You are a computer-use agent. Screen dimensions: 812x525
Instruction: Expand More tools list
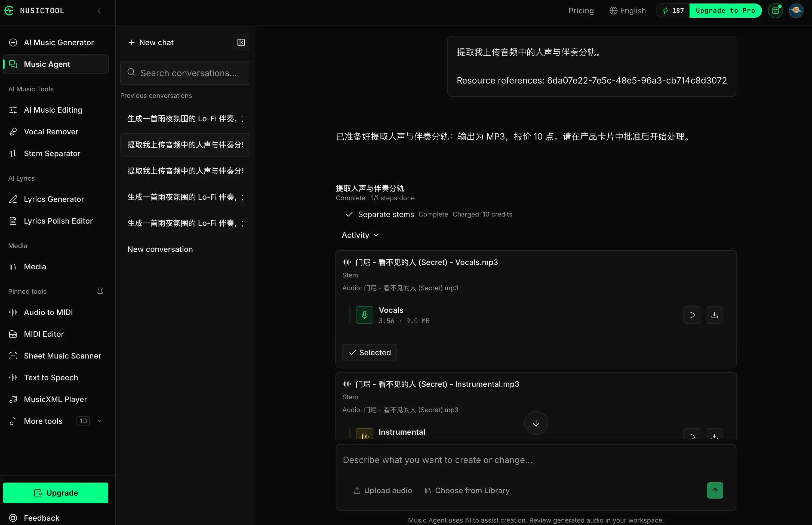click(56, 421)
